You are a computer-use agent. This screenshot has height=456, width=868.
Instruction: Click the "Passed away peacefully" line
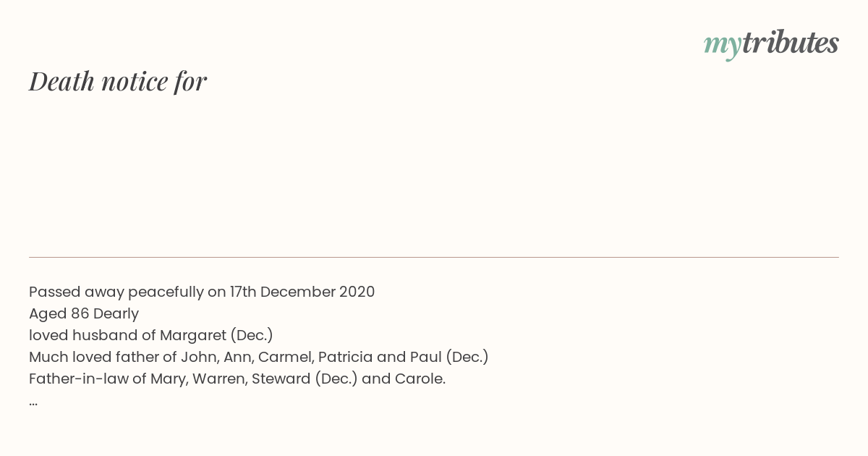pyautogui.click(x=116, y=292)
